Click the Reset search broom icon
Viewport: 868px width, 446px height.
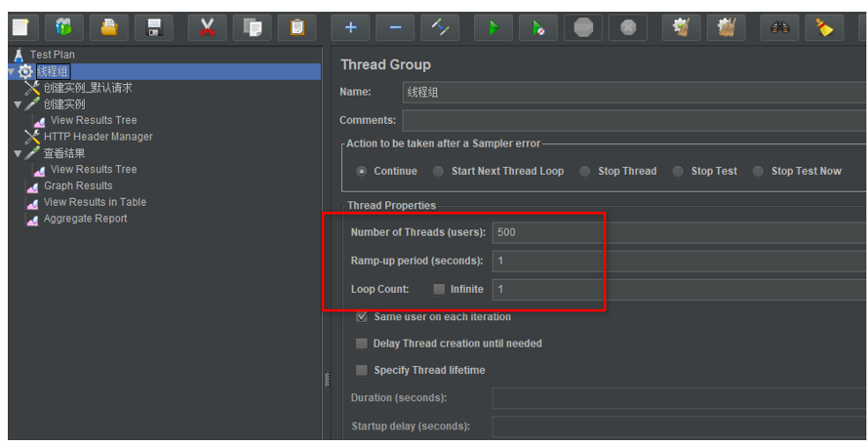[x=824, y=27]
